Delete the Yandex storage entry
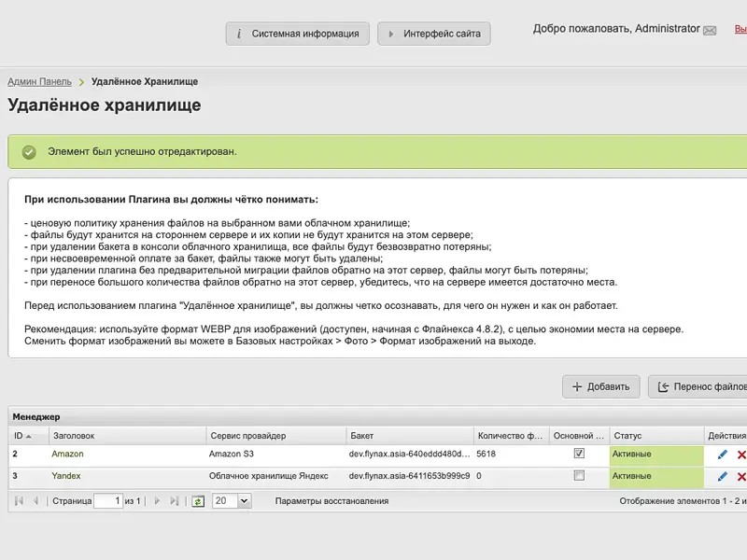The height and width of the screenshot is (560, 747). coord(741,477)
